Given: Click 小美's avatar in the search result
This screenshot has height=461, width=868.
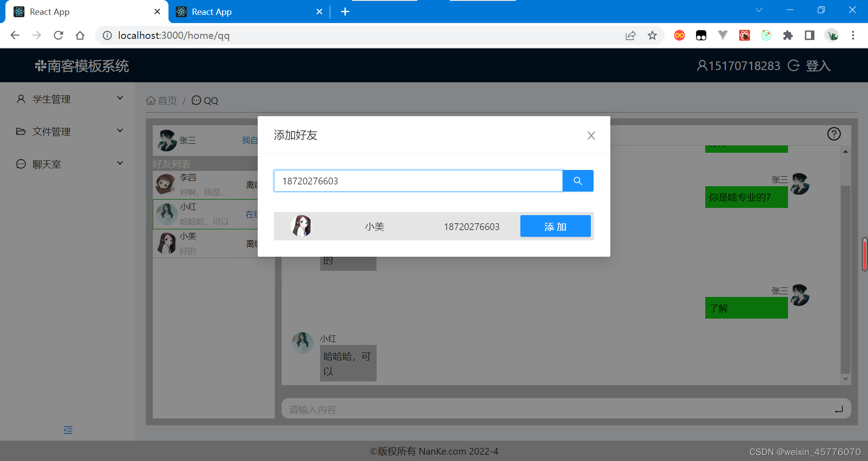Looking at the screenshot, I should [x=301, y=226].
